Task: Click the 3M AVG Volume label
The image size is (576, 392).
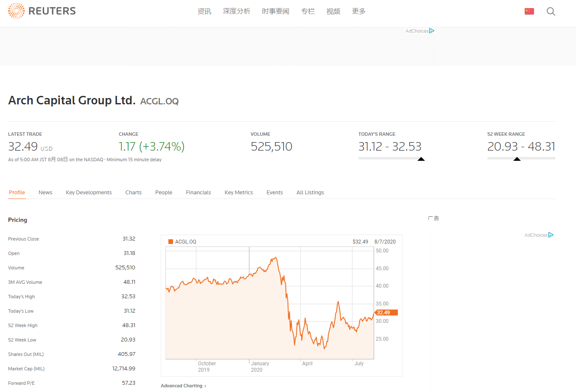Action: 25,282
